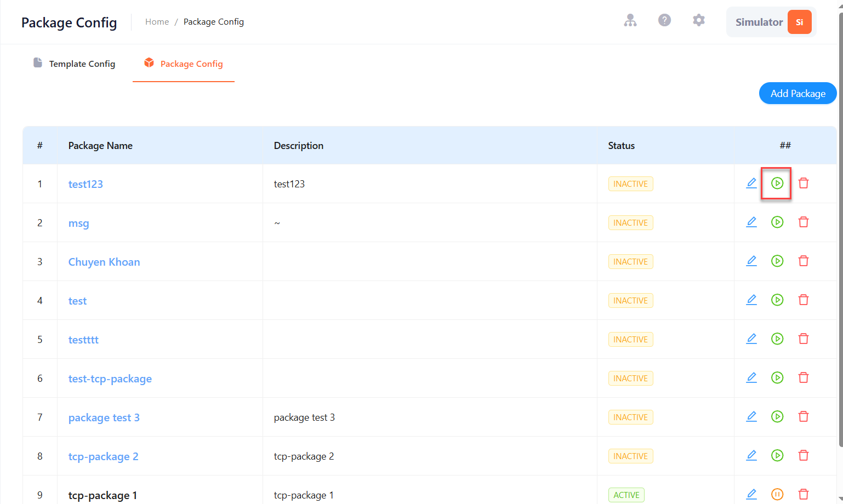
Task: Edit the msg package
Action: pos(751,222)
